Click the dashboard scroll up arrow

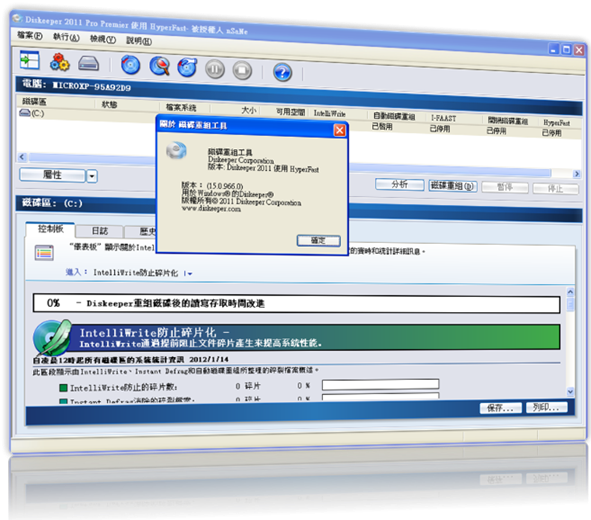(x=570, y=292)
